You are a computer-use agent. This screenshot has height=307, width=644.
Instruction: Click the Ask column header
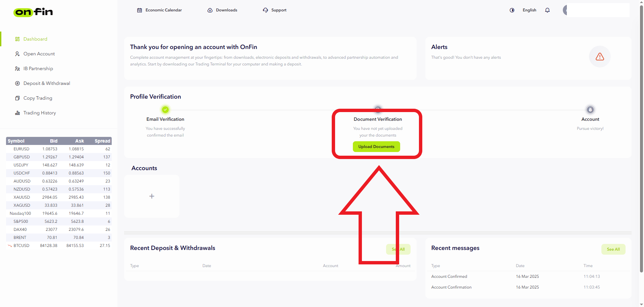click(79, 141)
